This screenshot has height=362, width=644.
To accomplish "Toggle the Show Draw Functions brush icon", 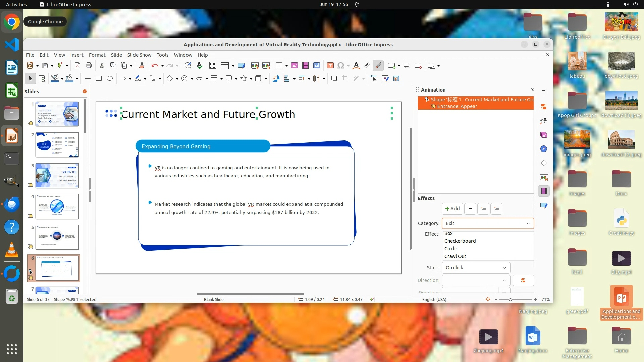I will click(378, 66).
